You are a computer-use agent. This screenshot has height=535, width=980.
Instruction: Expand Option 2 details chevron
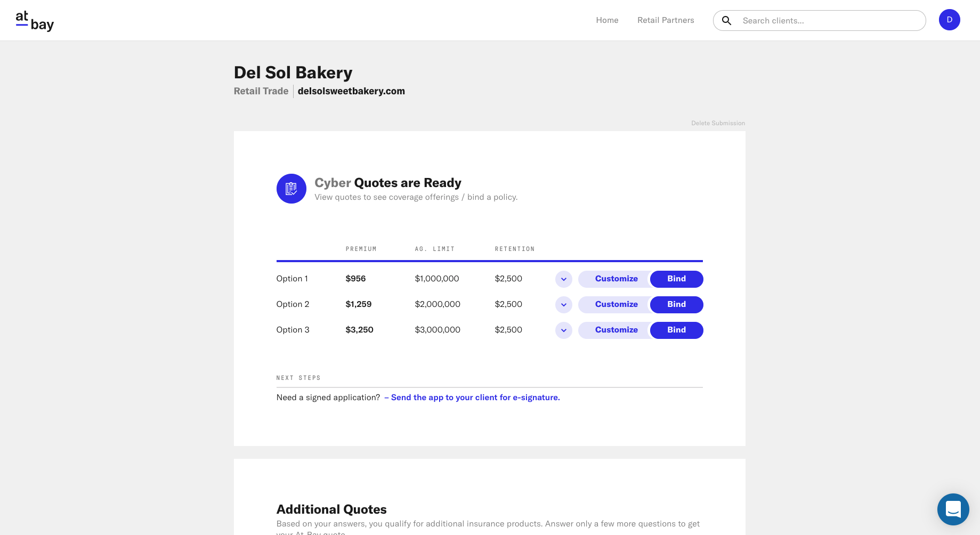tap(563, 305)
